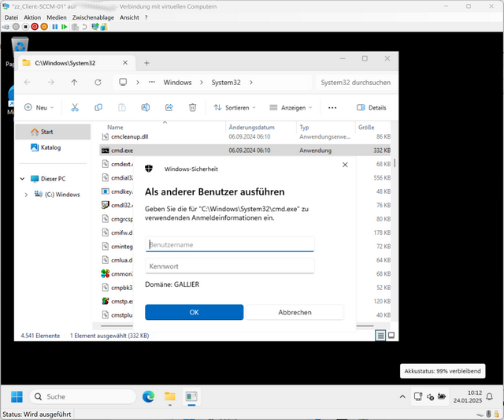Click the Abbrechen button
Viewport: 504px width, 420px height.
coord(295,312)
